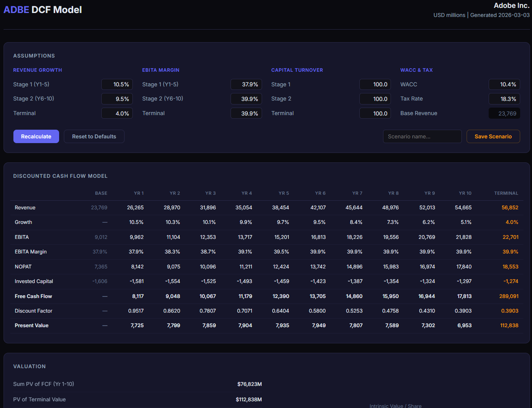Image resolution: width=532 pixels, height=408 pixels.
Task: Click Revenue Growth Terminal input
Action: click(117, 114)
